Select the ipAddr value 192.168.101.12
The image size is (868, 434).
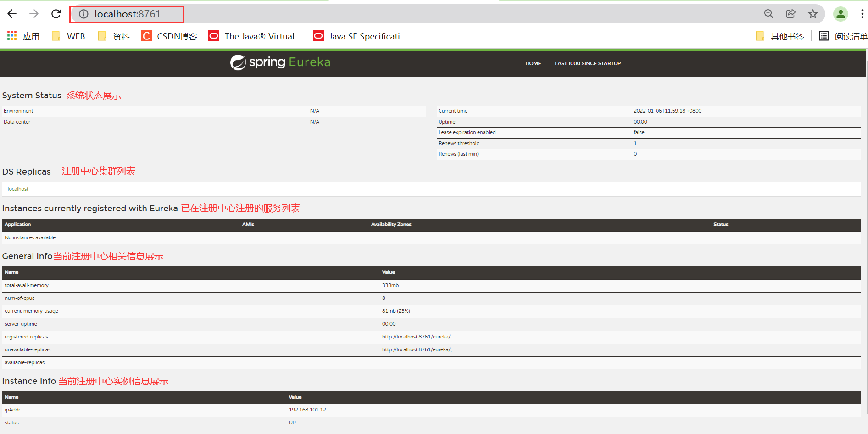pyautogui.click(x=307, y=410)
